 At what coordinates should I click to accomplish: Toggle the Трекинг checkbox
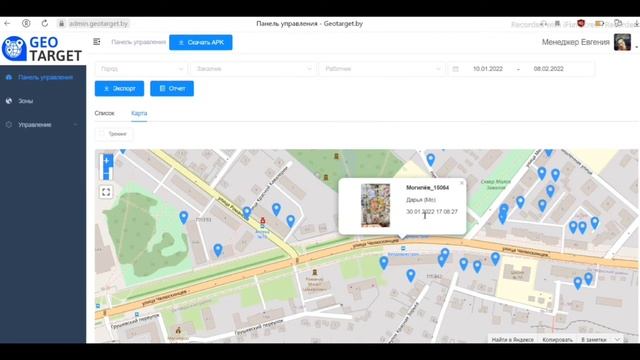pyautogui.click(x=102, y=134)
